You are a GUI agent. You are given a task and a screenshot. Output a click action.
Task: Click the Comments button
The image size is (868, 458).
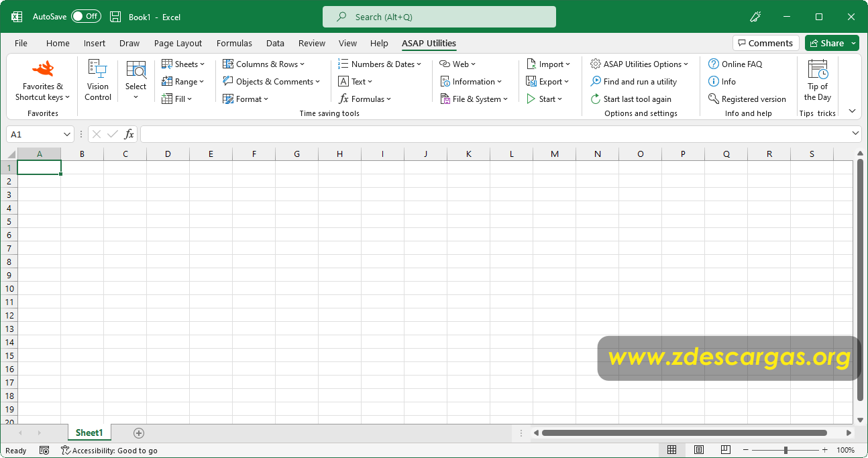point(765,43)
